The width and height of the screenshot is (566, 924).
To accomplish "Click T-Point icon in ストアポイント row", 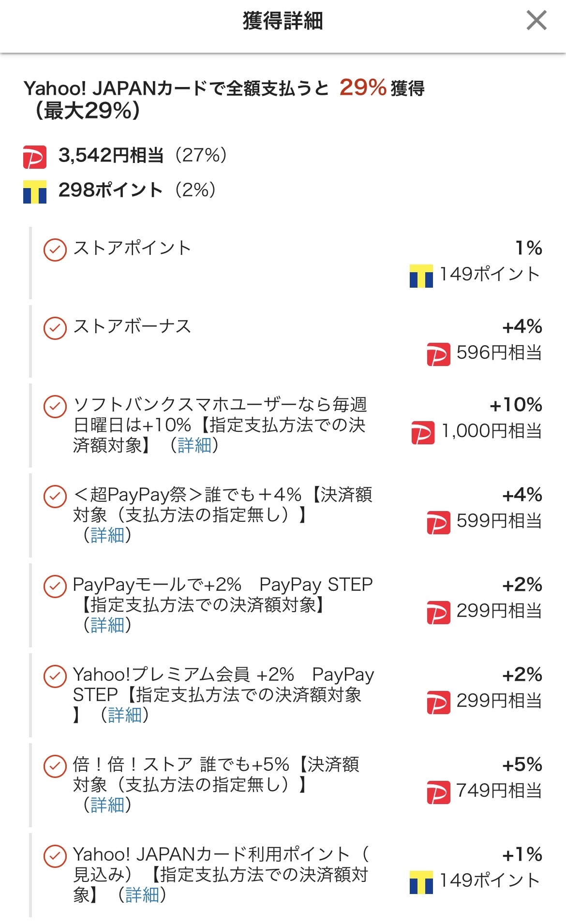I will click(x=421, y=276).
